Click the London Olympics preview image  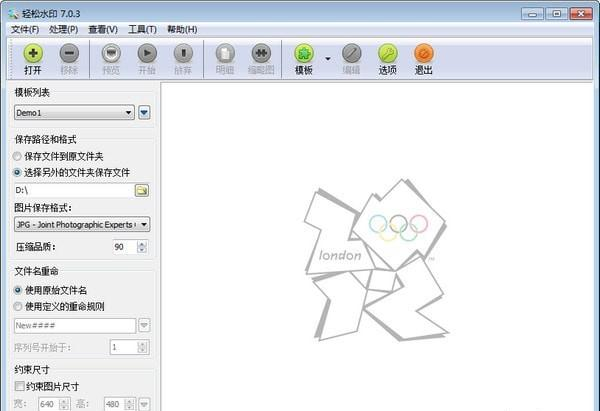pyautogui.click(x=376, y=260)
